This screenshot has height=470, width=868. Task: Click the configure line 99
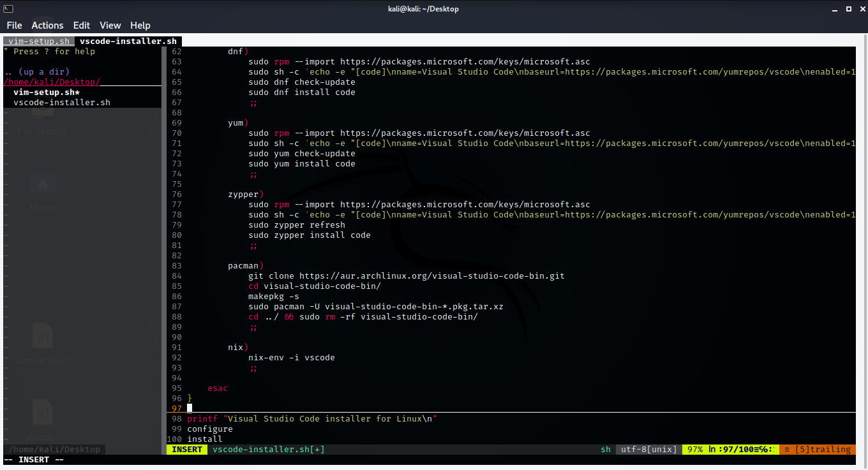click(210, 429)
